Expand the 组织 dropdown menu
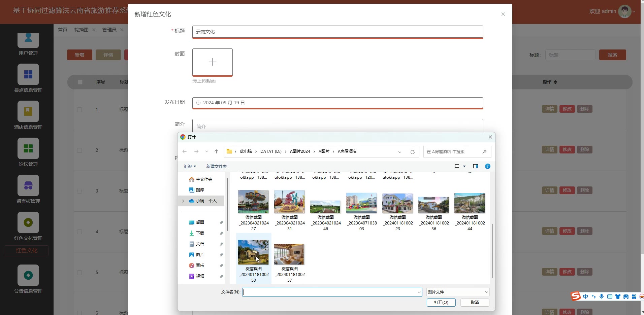The image size is (644, 315). [x=190, y=166]
